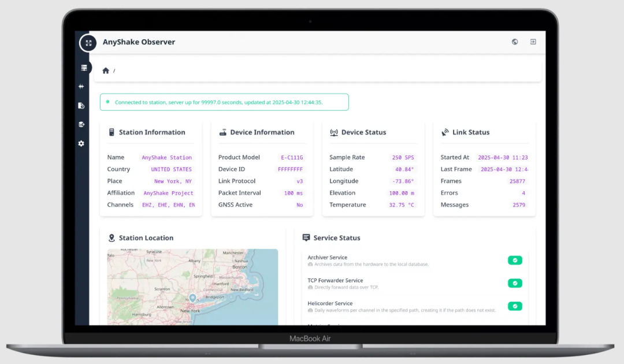Screen dimensions: 624x364
Task: Click the Link Status heading
Action: 471,132
